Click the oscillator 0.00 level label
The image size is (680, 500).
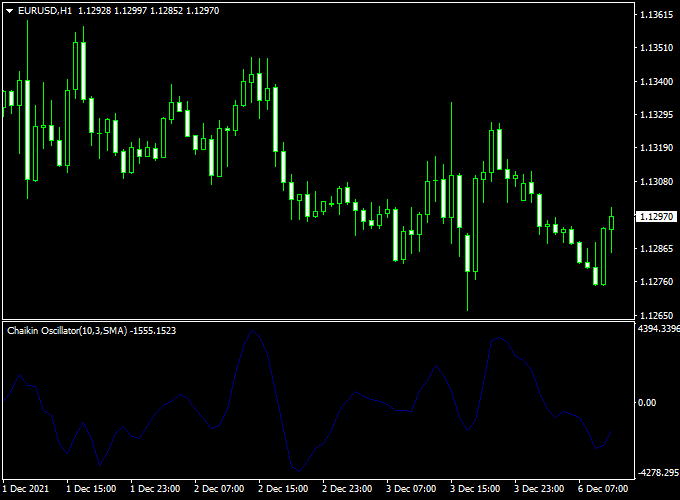[x=647, y=403]
